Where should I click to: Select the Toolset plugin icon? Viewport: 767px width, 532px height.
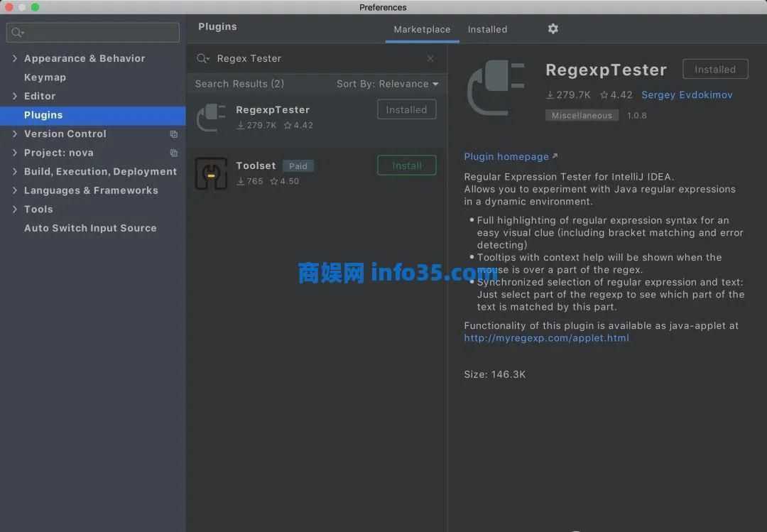(211, 173)
